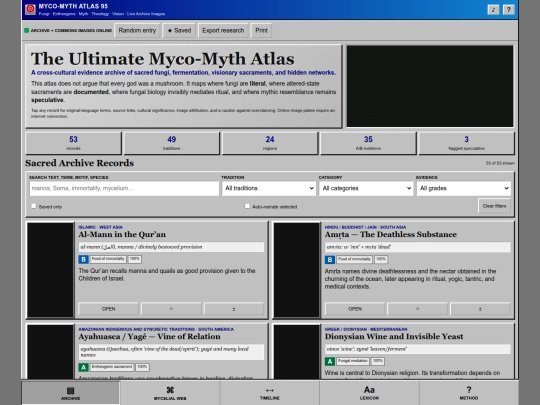
Task: Click Clear filters button
Action: point(494,206)
